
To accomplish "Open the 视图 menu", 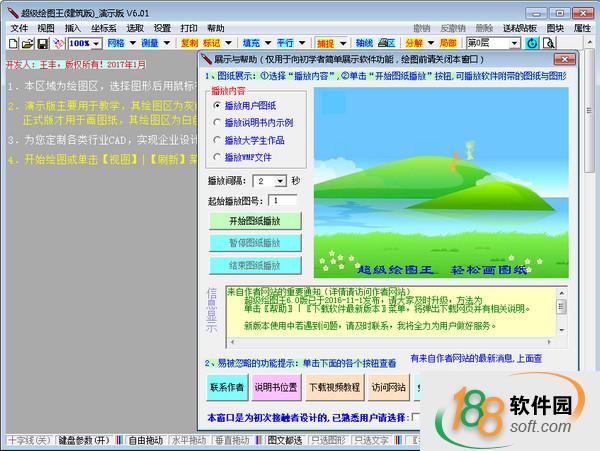I will (46, 28).
